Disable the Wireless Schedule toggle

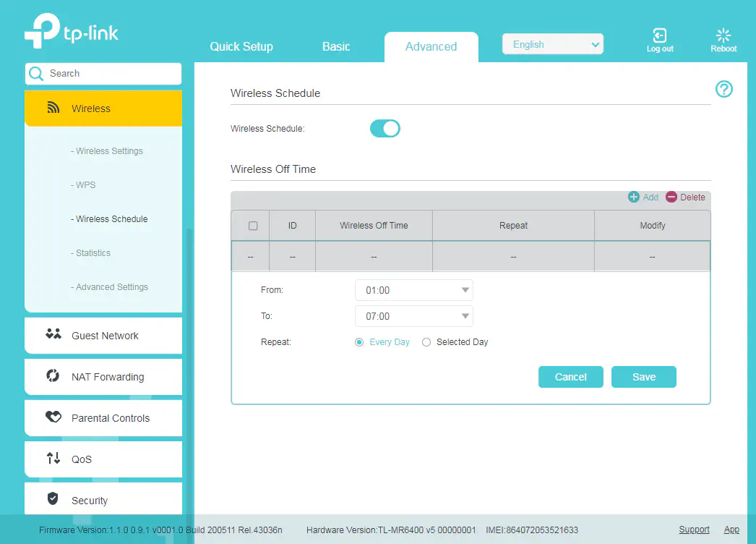[385, 129]
